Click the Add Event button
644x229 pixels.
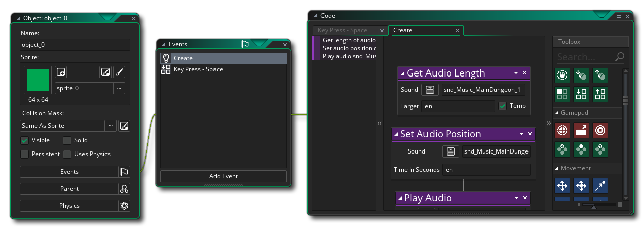[223, 176]
